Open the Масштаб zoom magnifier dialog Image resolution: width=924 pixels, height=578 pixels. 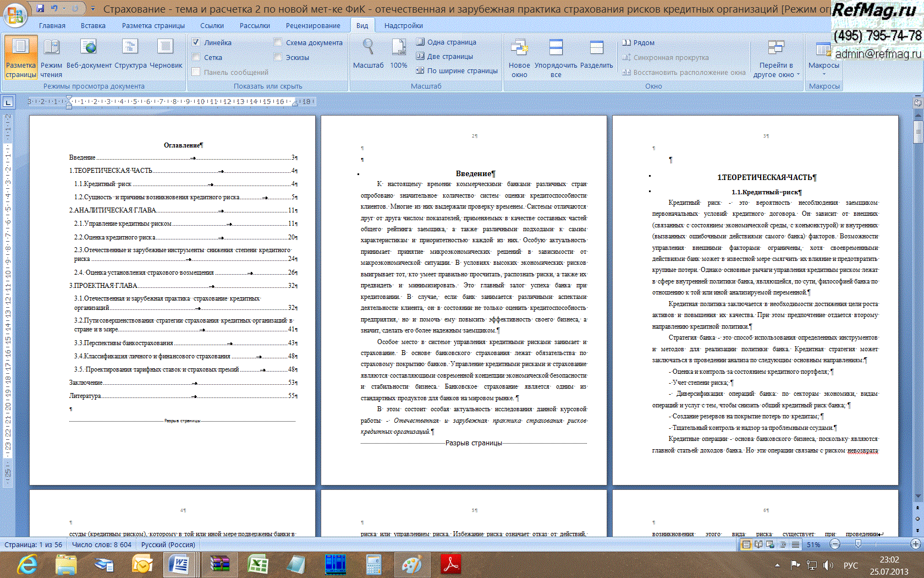(x=368, y=54)
